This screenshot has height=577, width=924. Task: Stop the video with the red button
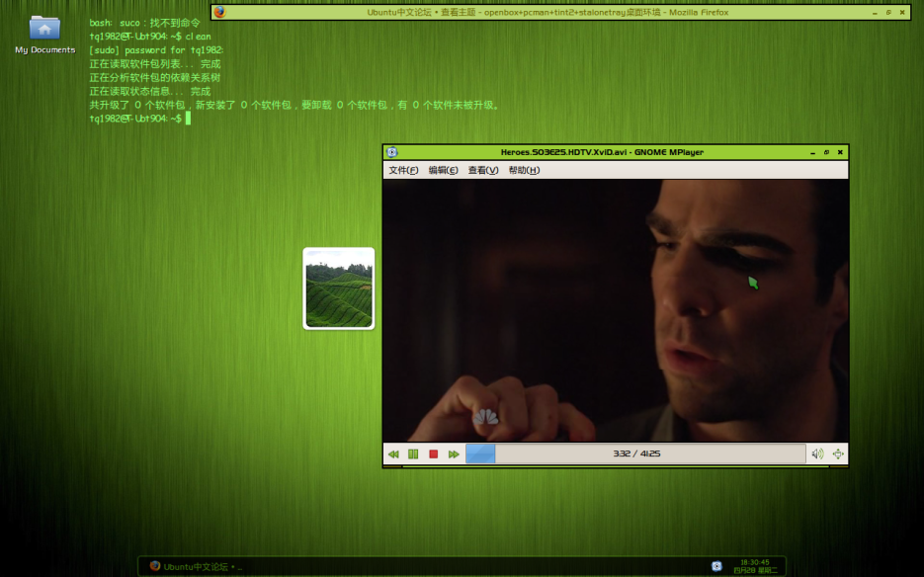(434, 453)
